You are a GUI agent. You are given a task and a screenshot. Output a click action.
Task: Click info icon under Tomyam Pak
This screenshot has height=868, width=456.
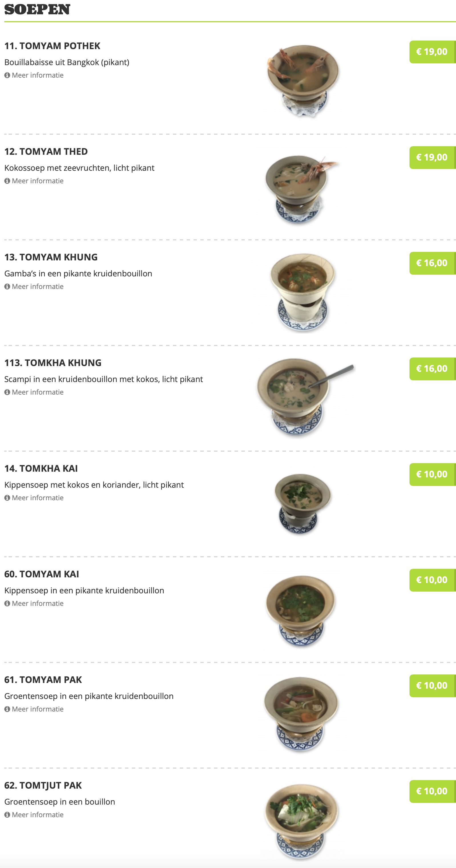(7, 709)
